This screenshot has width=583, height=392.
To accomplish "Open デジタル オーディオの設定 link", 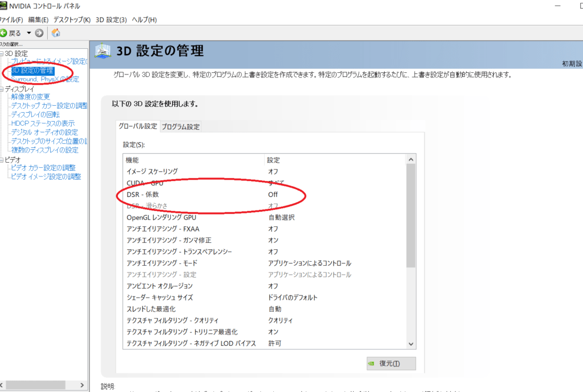I will click(44, 132).
